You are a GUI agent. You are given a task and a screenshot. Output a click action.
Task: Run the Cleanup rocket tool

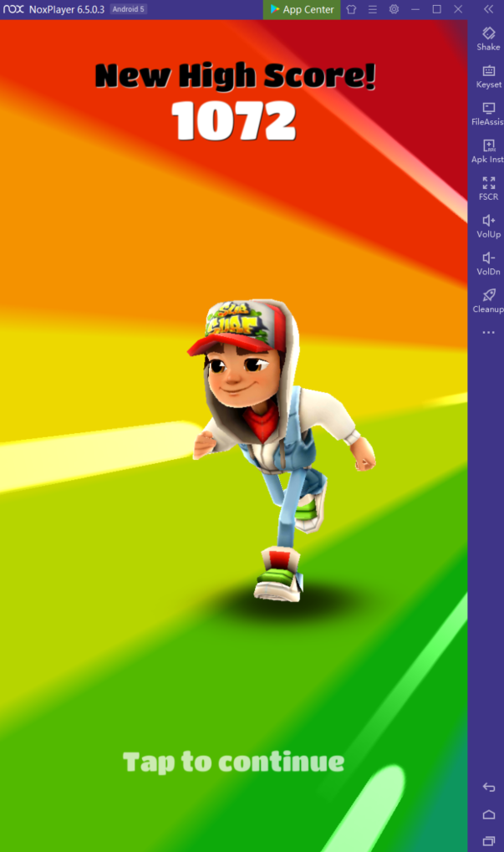pos(488,301)
